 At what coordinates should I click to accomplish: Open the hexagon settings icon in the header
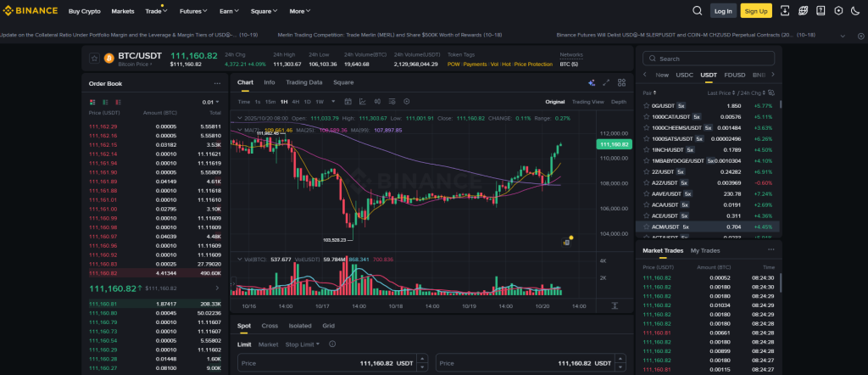(x=838, y=10)
